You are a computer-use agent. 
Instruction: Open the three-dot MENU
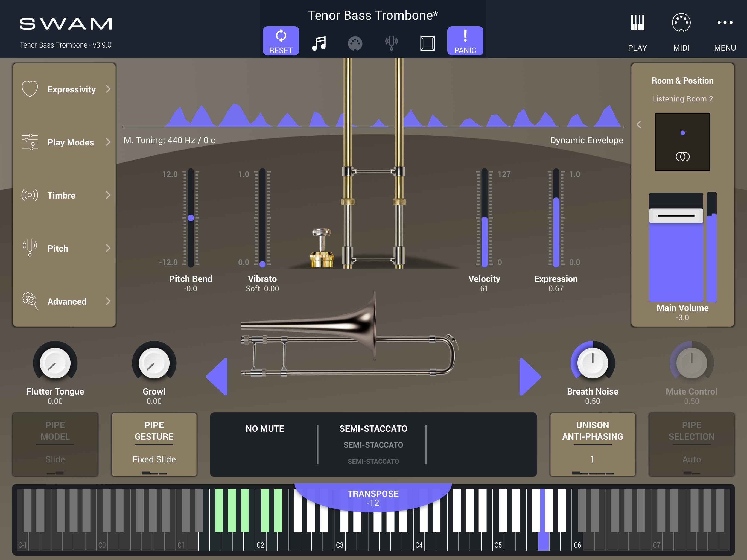coord(725,33)
